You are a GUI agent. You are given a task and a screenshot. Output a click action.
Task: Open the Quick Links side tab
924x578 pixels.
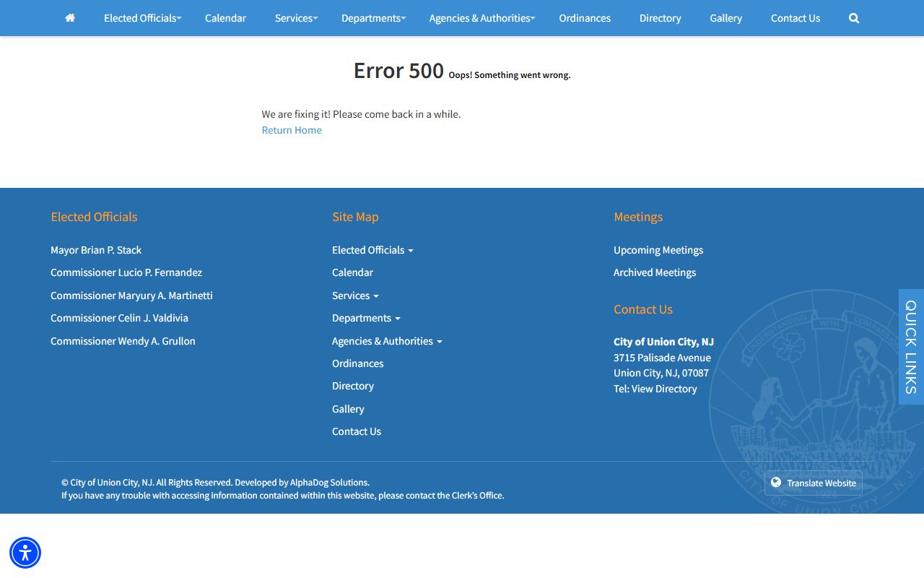click(911, 347)
